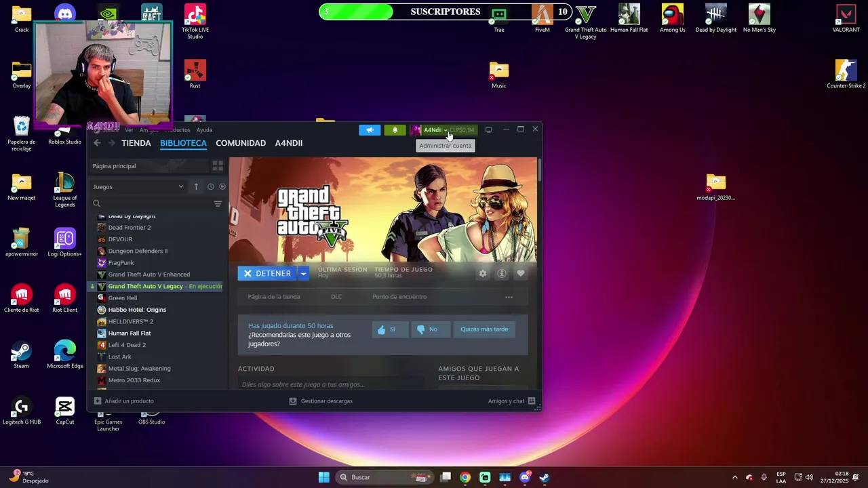Open the advanced library filter options icon
The width and height of the screenshot is (868, 488).
[x=218, y=203]
